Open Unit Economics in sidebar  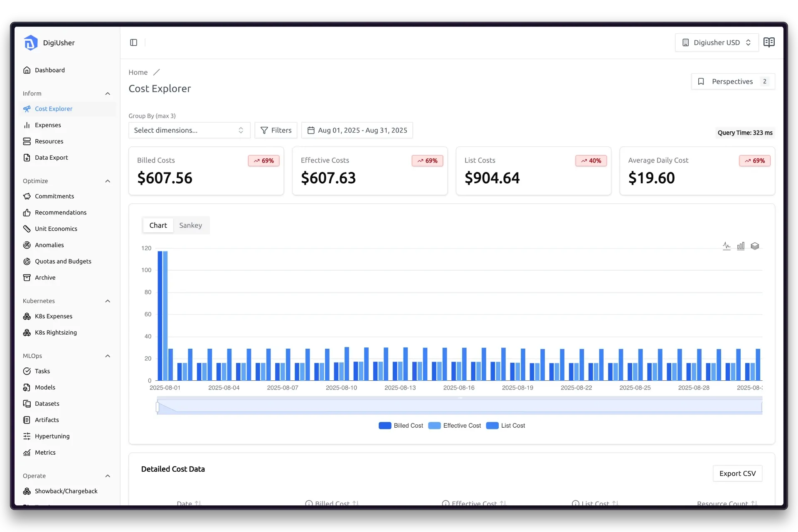click(x=56, y=229)
